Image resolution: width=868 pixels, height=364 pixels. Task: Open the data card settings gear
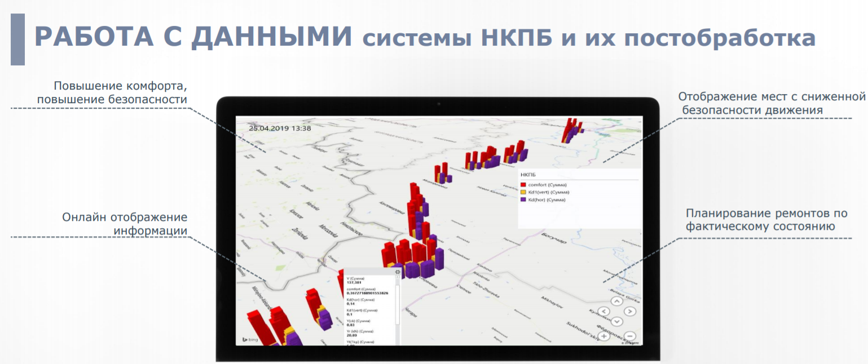[x=398, y=272]
